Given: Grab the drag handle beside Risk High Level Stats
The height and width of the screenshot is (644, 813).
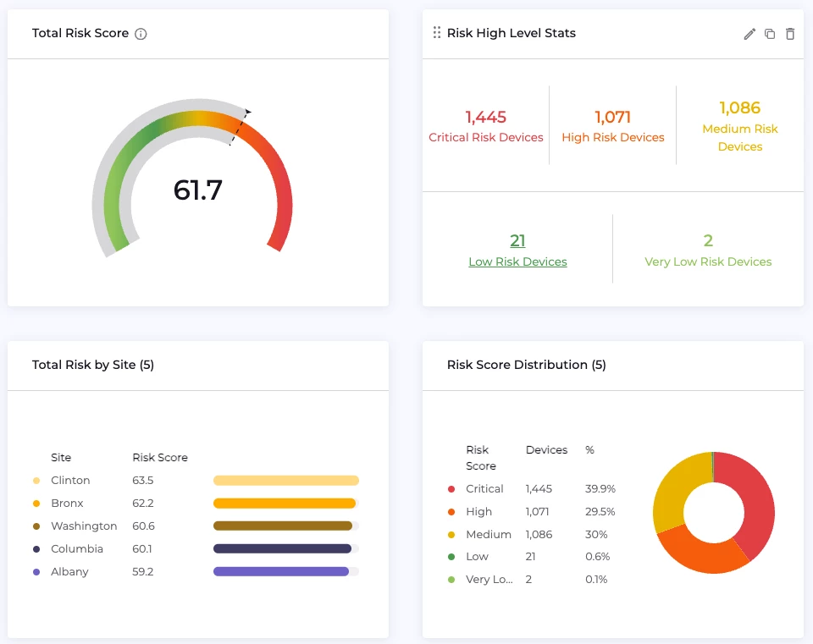Looking at the screenshot, I should (x=437, y=33).
